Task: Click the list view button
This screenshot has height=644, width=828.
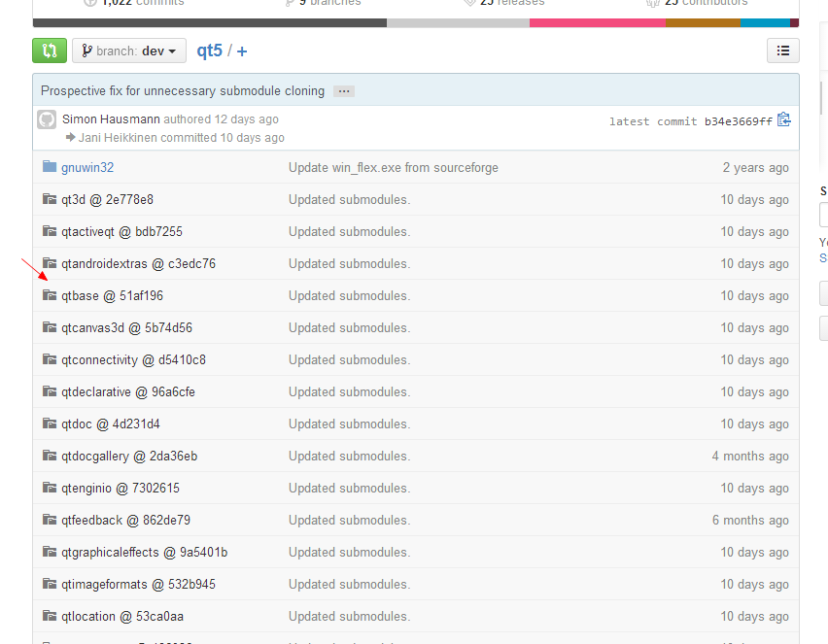Action: coord(783,51)
